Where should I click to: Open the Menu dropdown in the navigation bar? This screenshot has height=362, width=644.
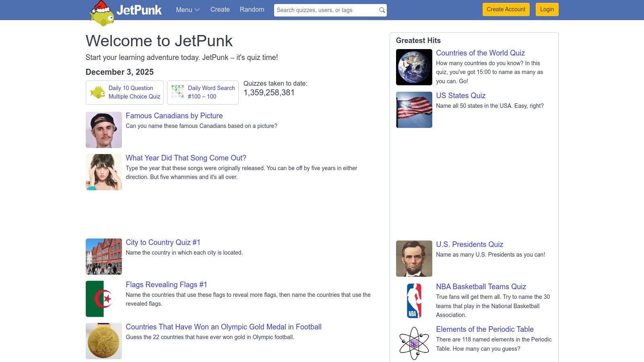point(187,10)
